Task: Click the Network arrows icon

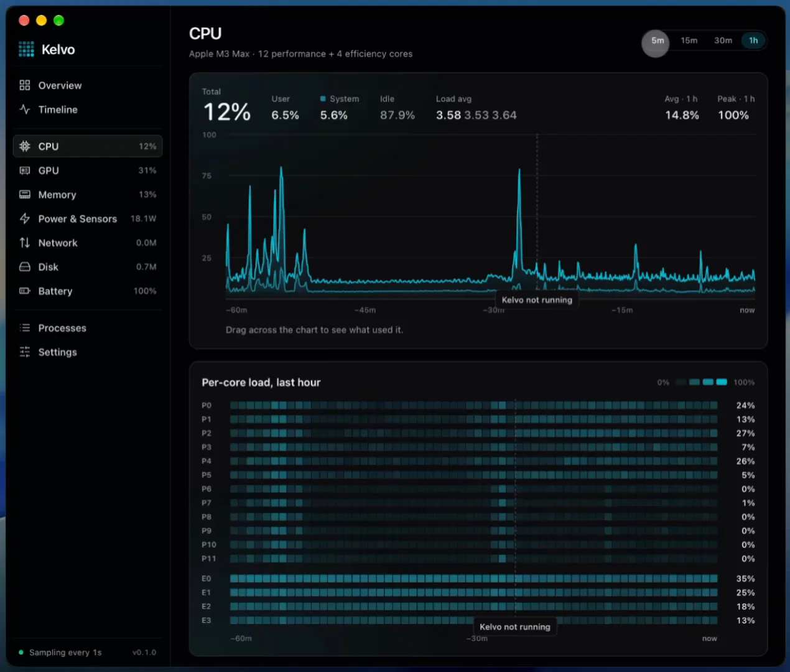Action: tap(25, 243)
